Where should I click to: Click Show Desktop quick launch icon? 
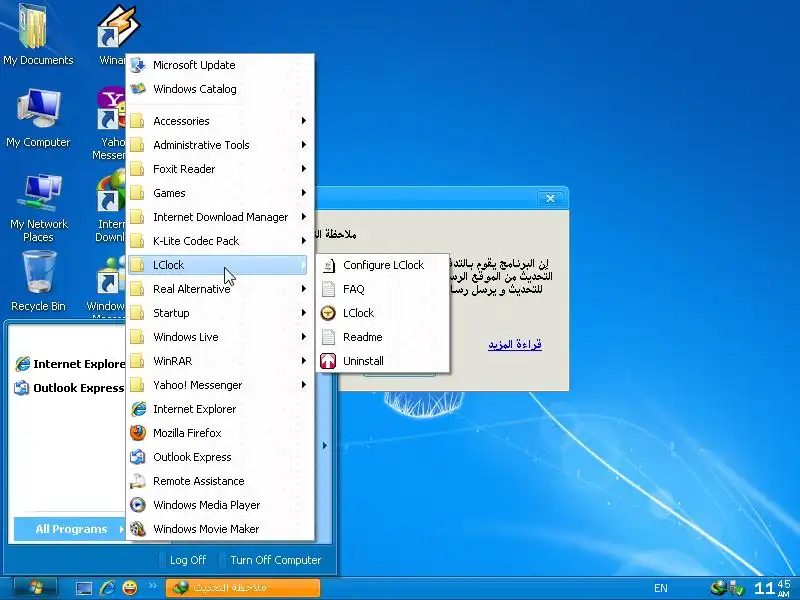[84, 588]
